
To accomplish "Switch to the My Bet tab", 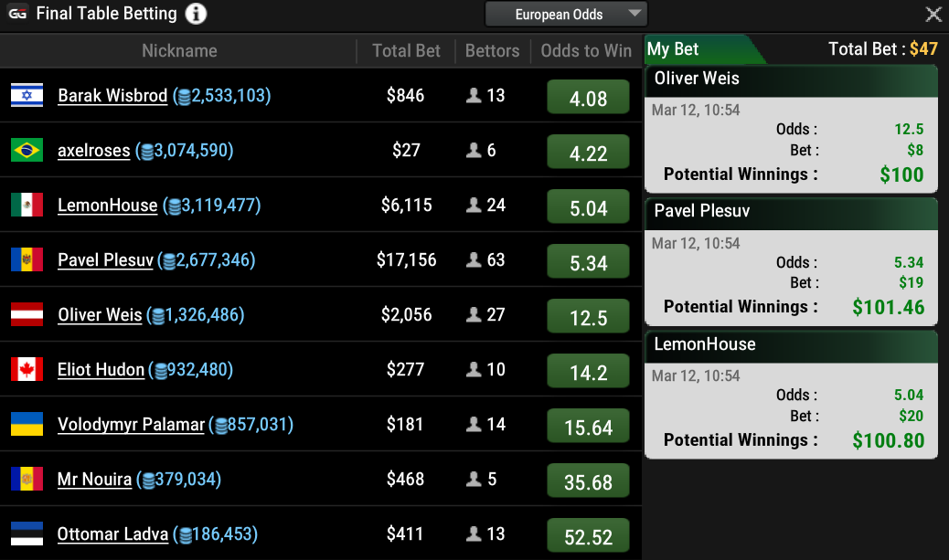I will pos(674,49).
